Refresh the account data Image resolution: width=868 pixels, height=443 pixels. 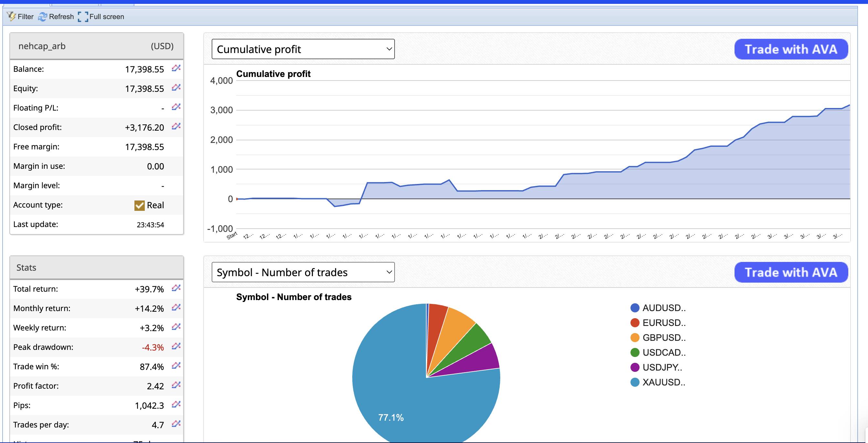[x=56, y=16]
